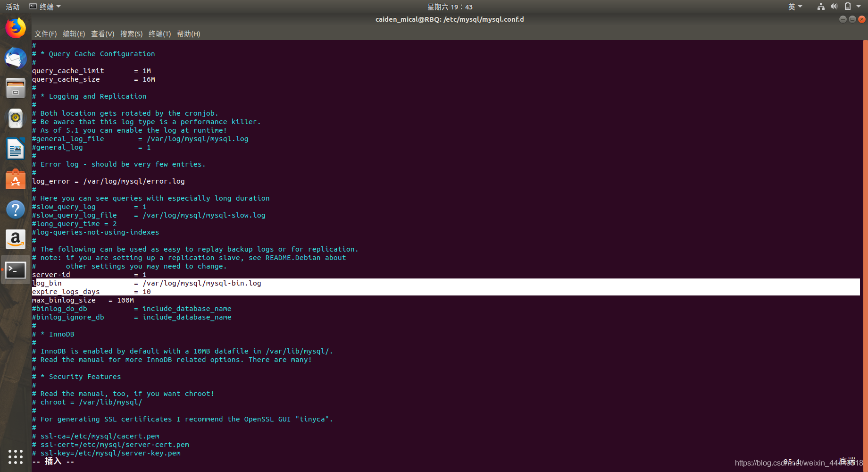
Task: Click the #log-queries-not-using-indexes line
Action: tap(95, 232)
